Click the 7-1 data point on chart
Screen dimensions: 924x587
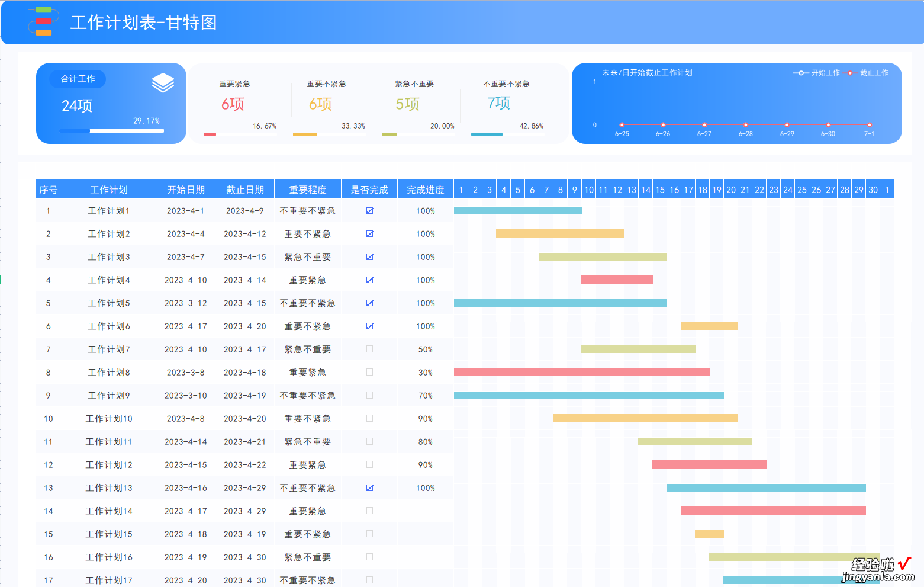pyautogui.click(x=869, y=125)
